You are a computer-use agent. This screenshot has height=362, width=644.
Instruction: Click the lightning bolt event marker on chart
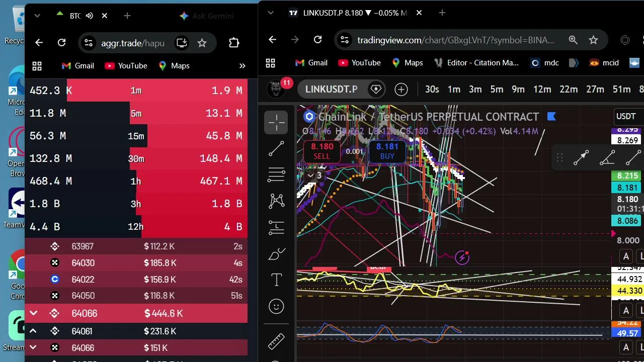(462, 258)
